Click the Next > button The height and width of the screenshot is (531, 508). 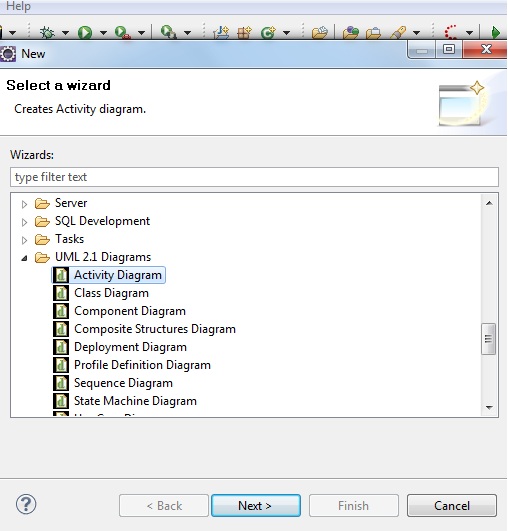click(x=256, y=506)
